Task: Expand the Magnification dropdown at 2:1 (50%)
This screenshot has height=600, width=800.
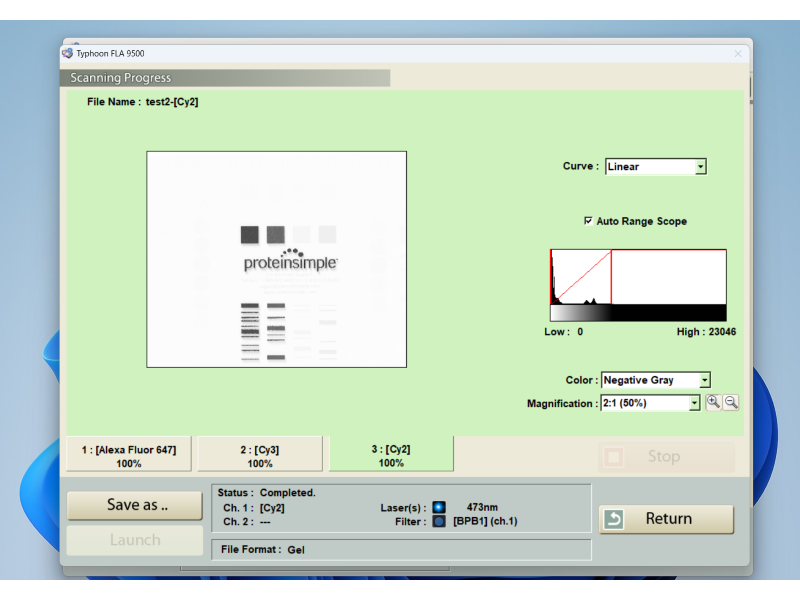Action: 650,403
